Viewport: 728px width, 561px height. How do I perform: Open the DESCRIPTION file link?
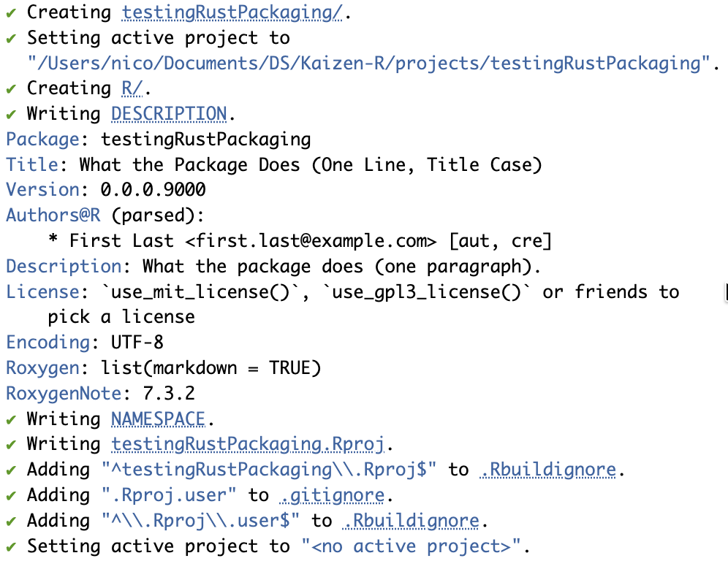click(169, 114)
